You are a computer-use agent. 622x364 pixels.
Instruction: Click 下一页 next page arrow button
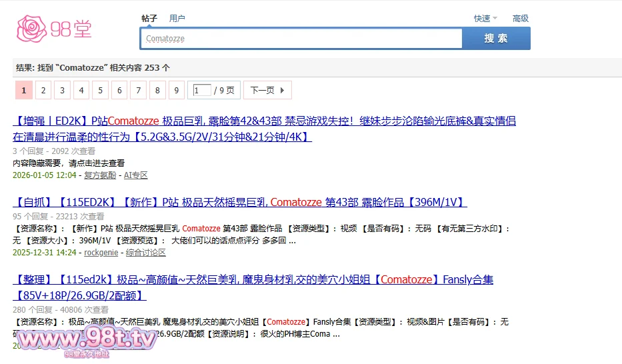coord(267,91)
